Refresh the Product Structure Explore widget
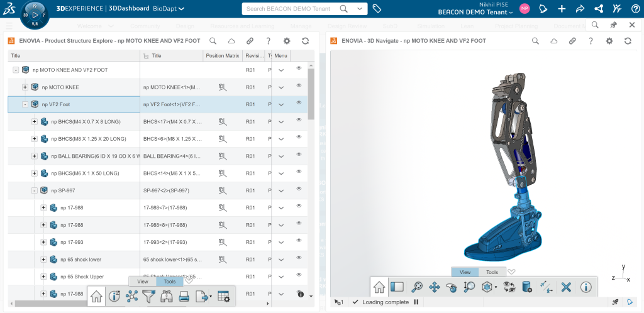 305,41
